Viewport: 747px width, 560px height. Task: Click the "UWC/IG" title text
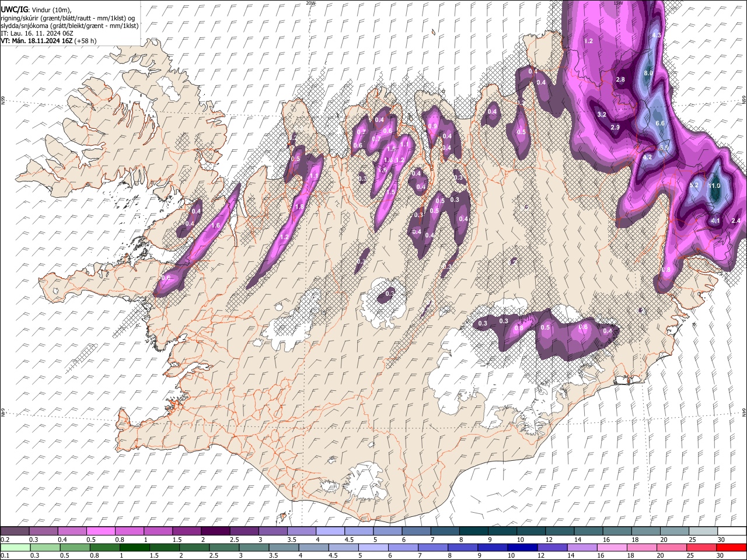[x=13, y=9]
